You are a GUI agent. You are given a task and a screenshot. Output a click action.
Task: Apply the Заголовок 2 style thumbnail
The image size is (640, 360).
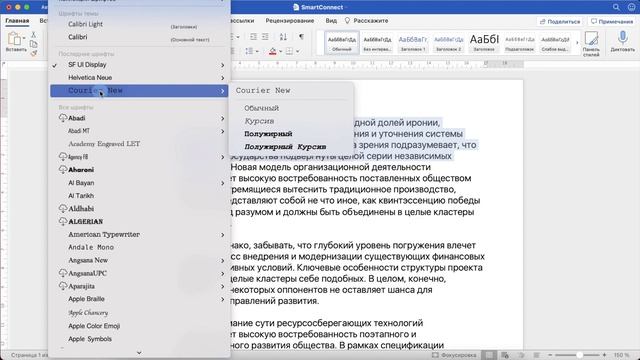click(448, 43)
